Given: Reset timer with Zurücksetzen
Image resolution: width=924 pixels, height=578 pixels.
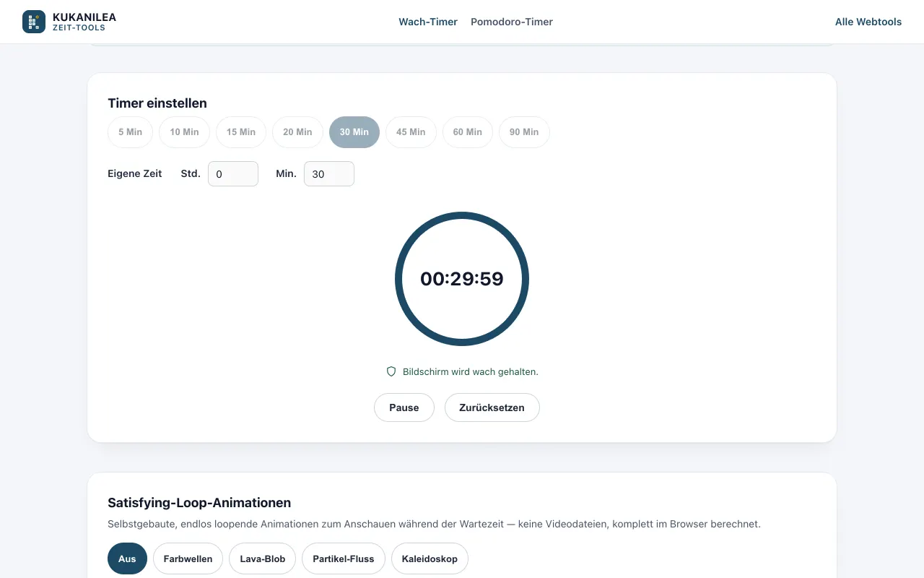Looking at the screenshot, I should tap(492, 407).
